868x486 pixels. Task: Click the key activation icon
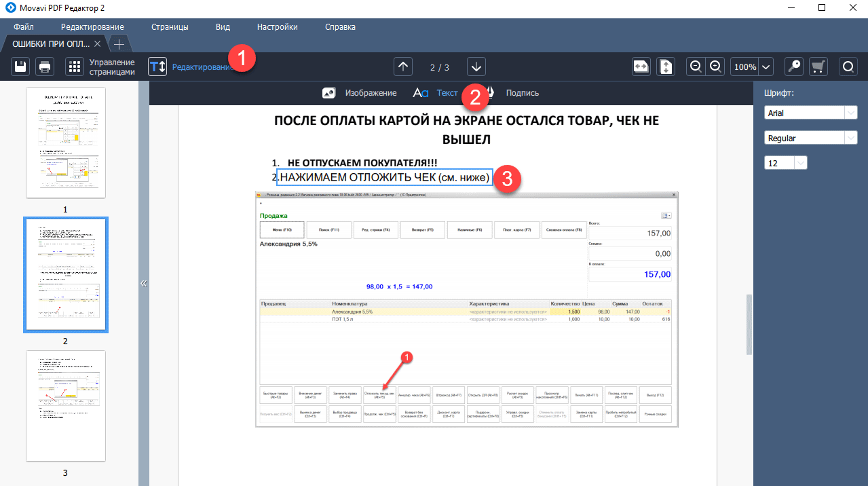click(794, 67)
